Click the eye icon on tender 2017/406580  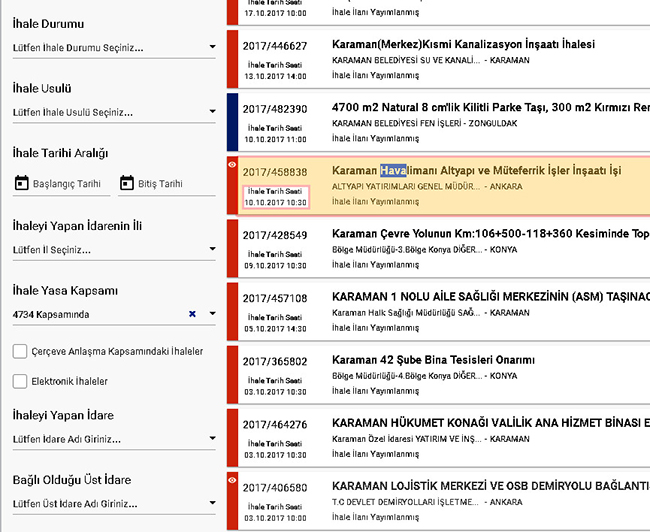[233, 481]
